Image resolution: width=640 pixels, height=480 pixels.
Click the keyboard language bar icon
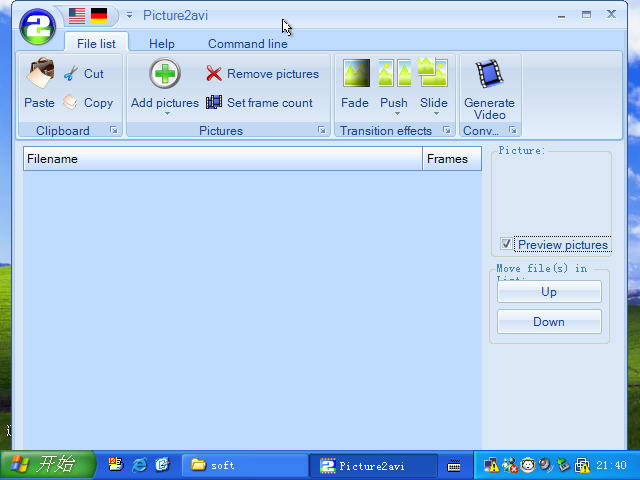[x=454, y=465]
